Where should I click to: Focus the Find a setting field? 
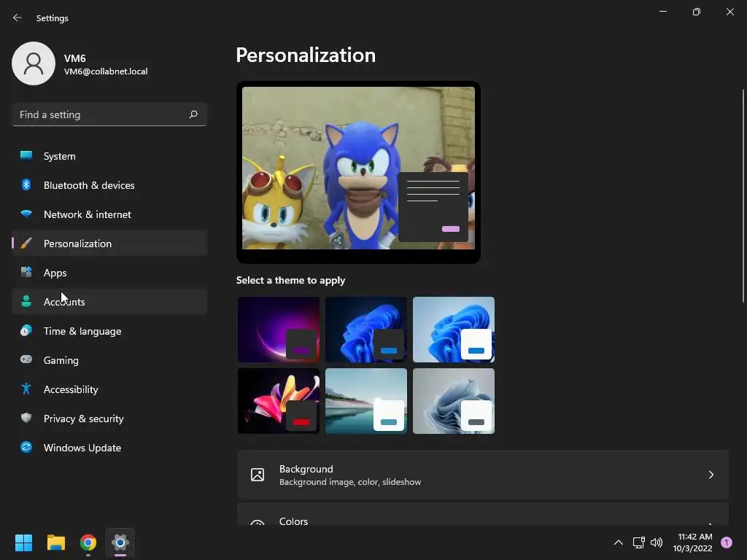109,114
